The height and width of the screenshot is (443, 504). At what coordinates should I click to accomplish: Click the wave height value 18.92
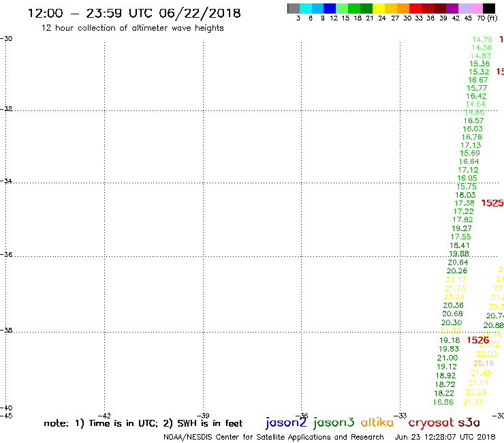(445, 376)
